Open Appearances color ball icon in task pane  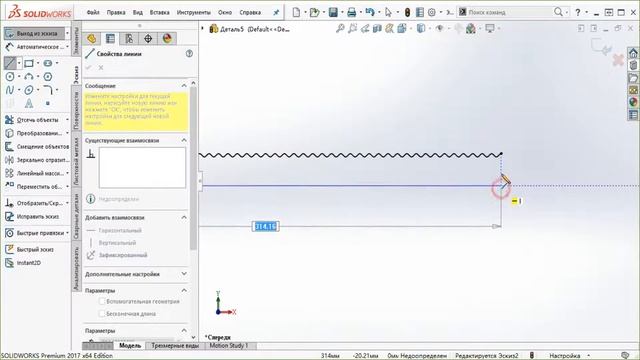click(x=633, y=102)
